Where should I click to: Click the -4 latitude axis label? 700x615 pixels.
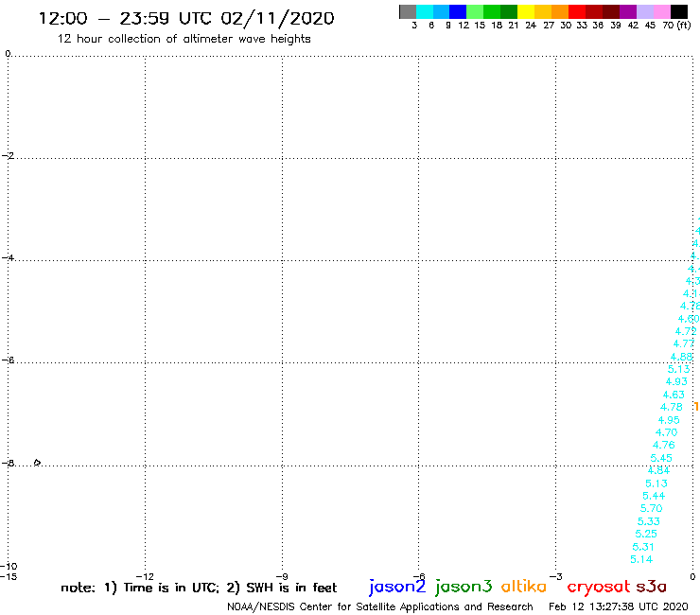tap(8, 257)
